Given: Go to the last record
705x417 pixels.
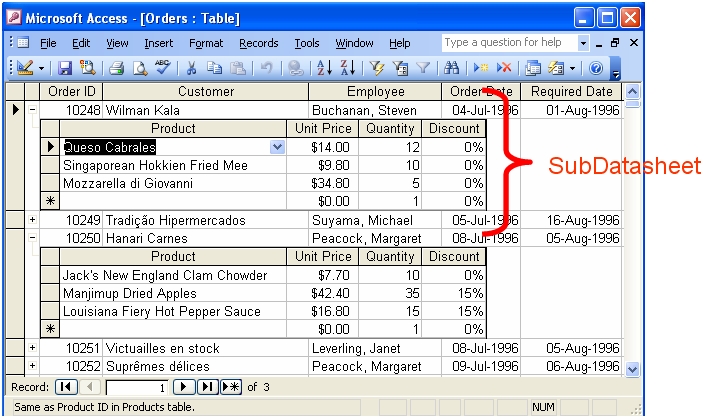Looking at the screenshot, I should pyautogui.click(x=208, y=387).
